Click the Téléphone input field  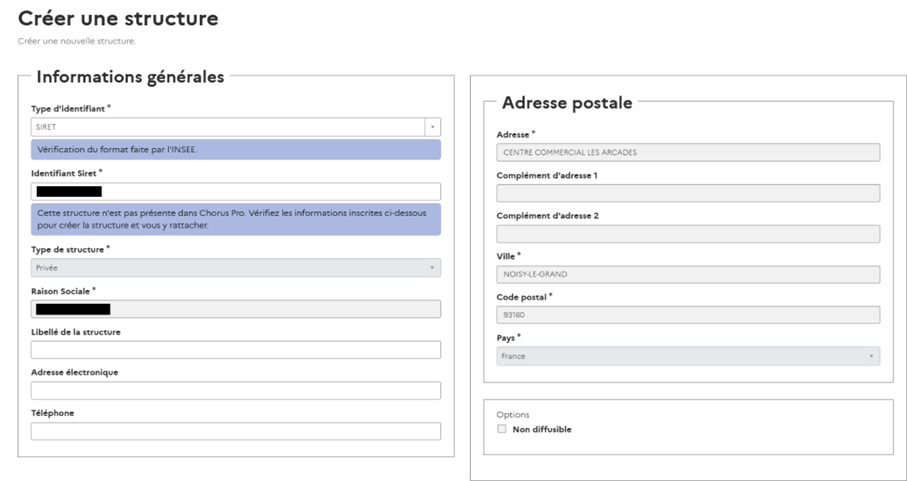(x=235, y=431)
